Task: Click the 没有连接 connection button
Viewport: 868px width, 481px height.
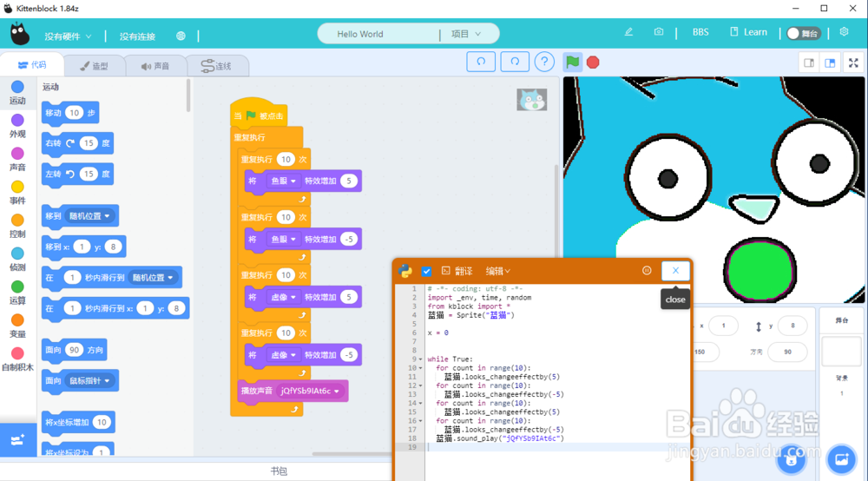Action: pyautogui.click(x=137, y=36)
